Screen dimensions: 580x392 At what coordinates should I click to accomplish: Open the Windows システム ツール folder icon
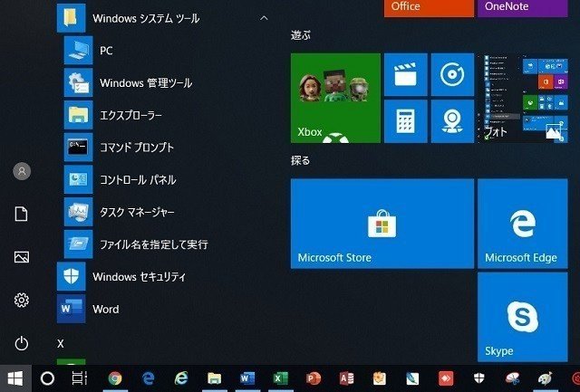pos(71,18)
